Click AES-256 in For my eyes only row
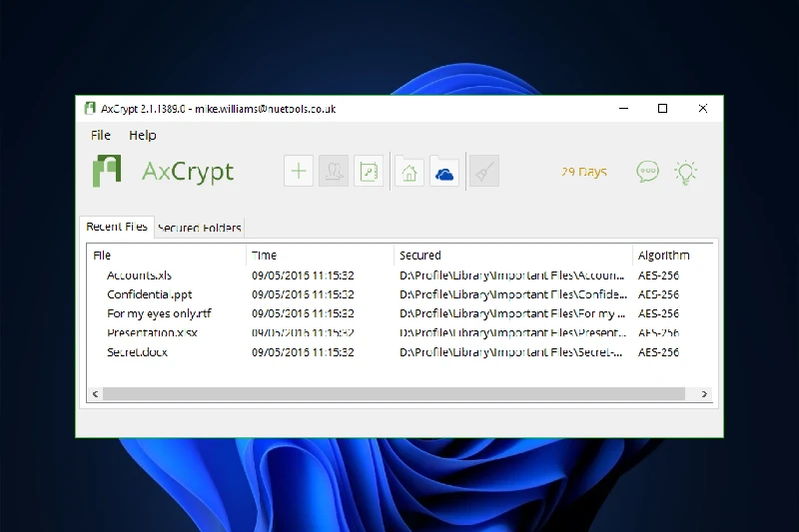The height and width of the screenshot is (532, 799). point(658,313)
